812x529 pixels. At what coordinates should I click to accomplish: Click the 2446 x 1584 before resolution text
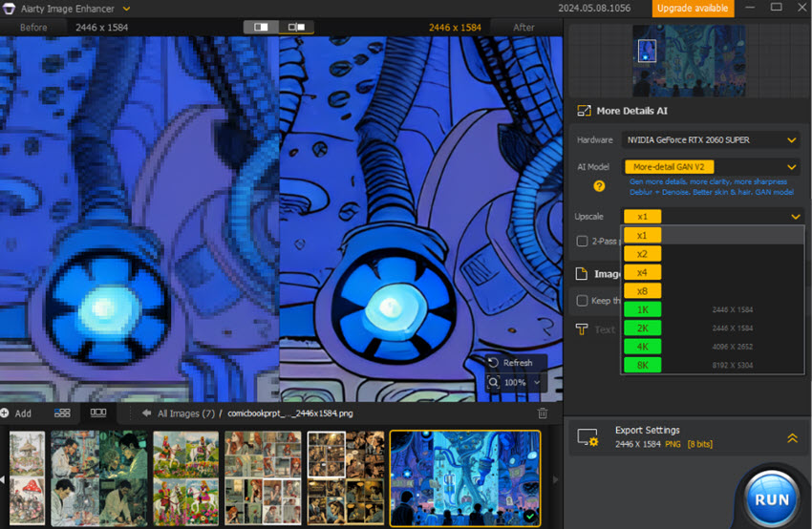pos(101,28)
